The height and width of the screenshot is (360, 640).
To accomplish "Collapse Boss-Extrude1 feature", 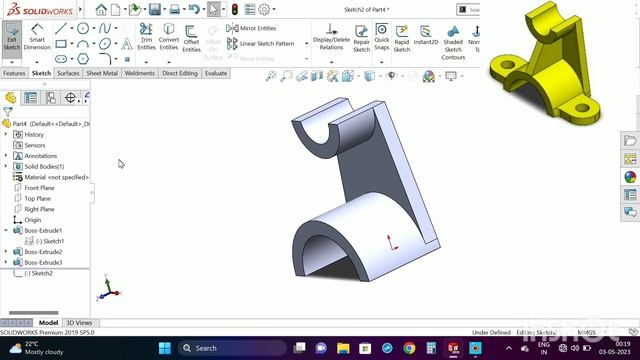I will click(x=6, y=230).
